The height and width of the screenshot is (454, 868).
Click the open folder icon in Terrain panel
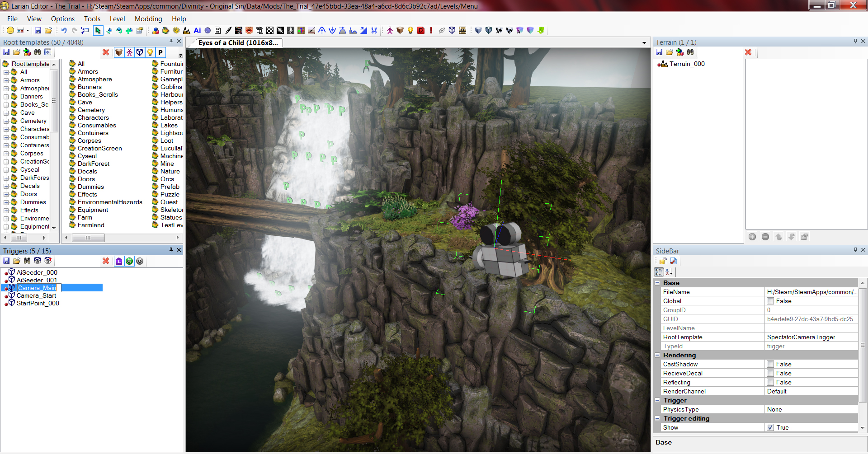click(670, 52)
